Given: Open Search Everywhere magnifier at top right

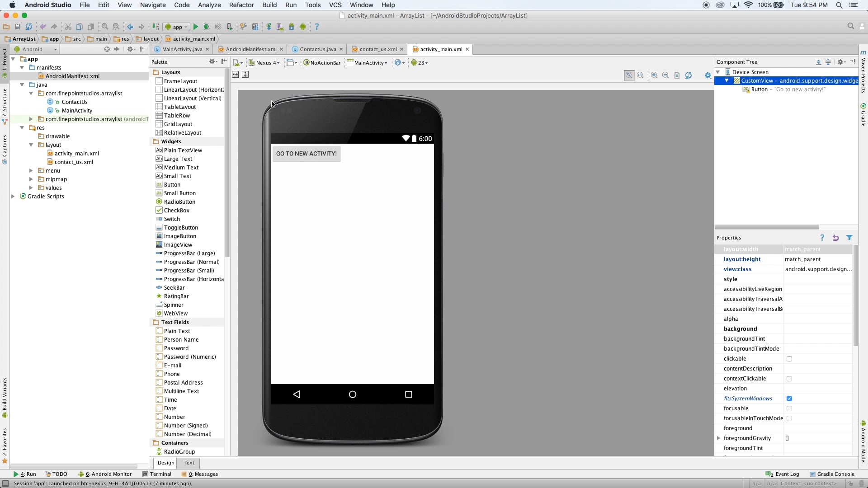Looking at the screenshot, I should click(850, 26).
